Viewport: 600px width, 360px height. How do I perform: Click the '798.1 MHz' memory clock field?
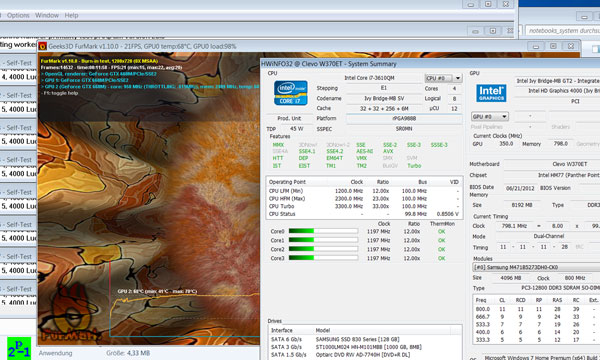tap(514, 226)
